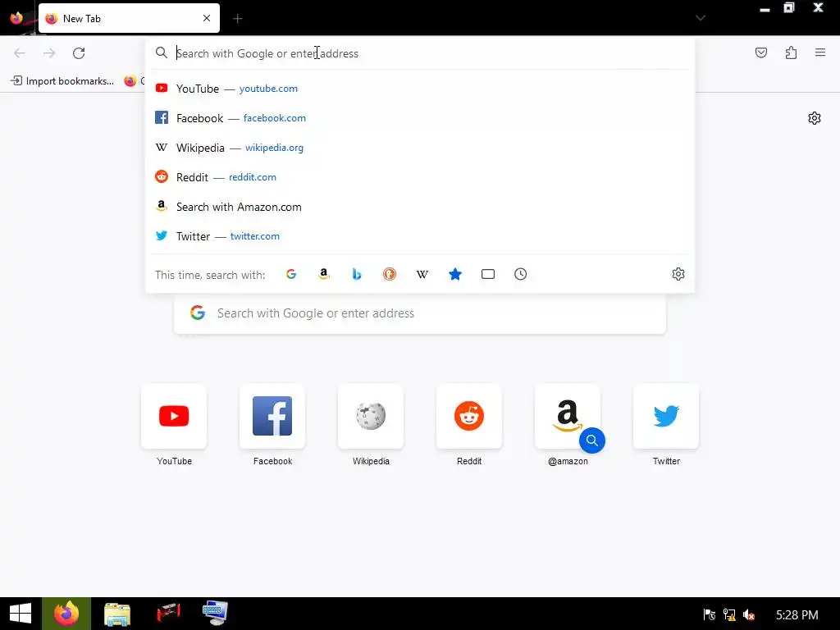
Task: Close the New Tab tab
Action: click(207, 18)
